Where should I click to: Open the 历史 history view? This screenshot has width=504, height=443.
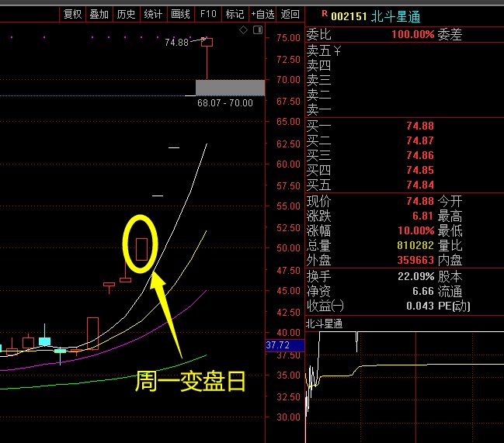126,14
